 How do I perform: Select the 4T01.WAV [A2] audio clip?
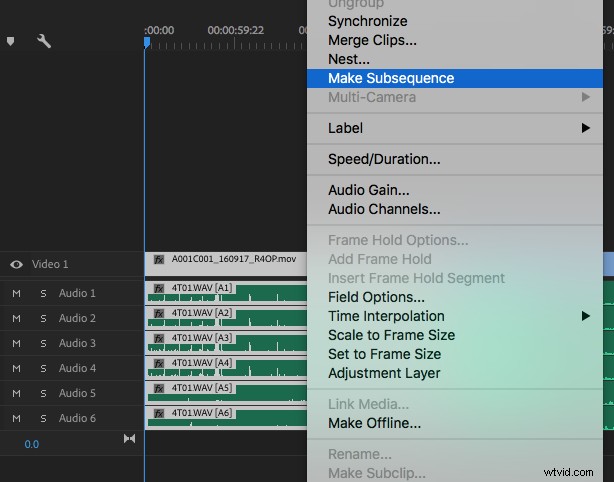click(226, 318)
